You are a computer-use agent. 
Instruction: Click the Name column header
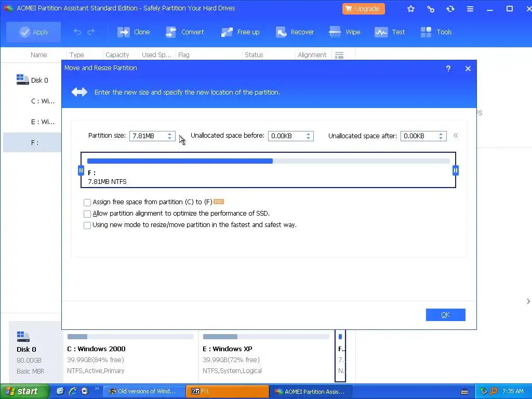tap(38, 55)
